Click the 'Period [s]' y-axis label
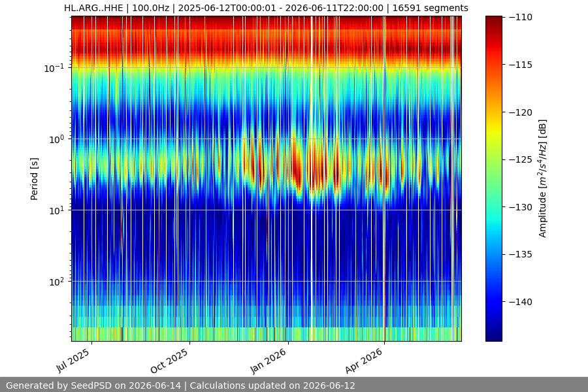 (34, 179)
